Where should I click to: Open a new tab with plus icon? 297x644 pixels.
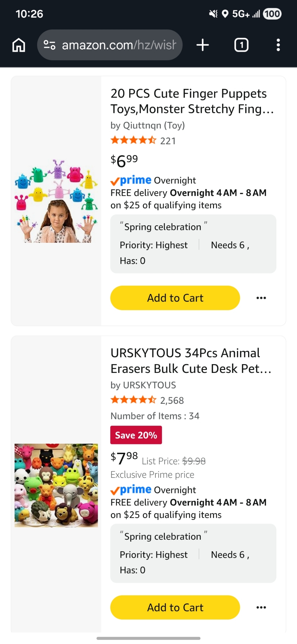[203, 45]
